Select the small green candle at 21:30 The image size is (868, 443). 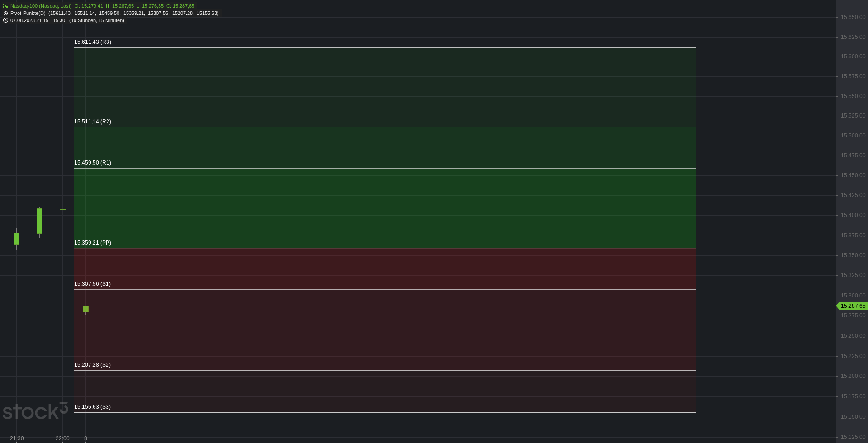coord(17,238)
